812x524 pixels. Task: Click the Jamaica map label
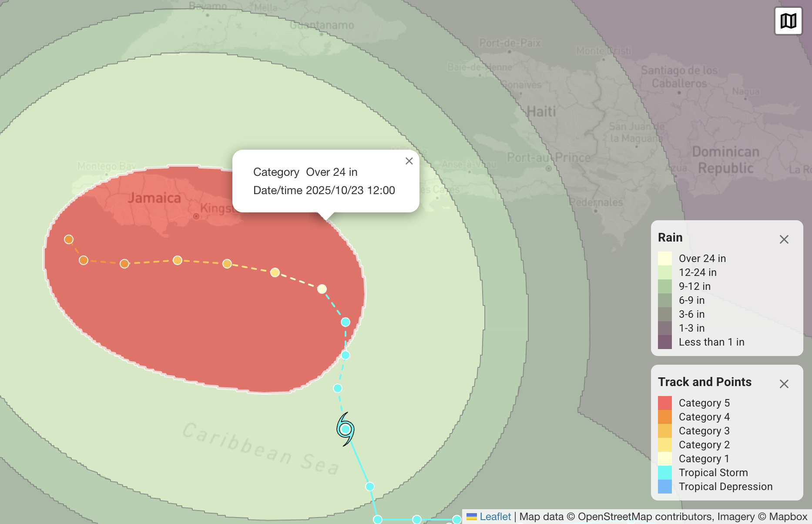coord(154,198)
